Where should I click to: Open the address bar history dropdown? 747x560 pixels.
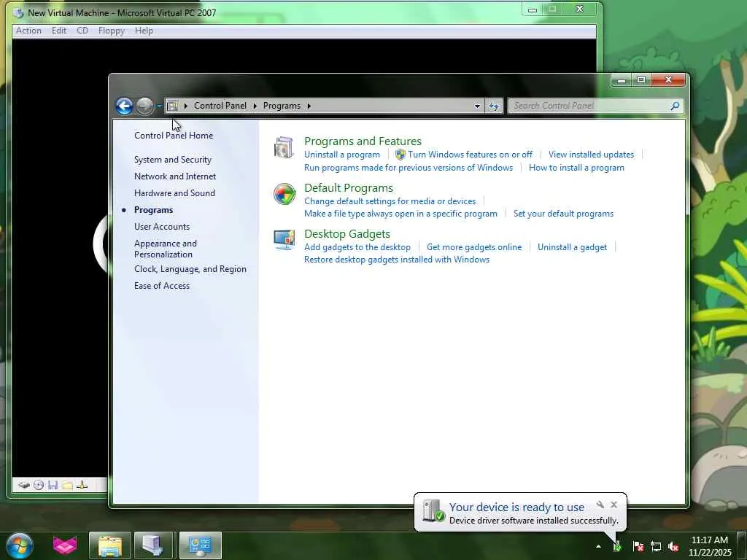click(x=477, y=106)
